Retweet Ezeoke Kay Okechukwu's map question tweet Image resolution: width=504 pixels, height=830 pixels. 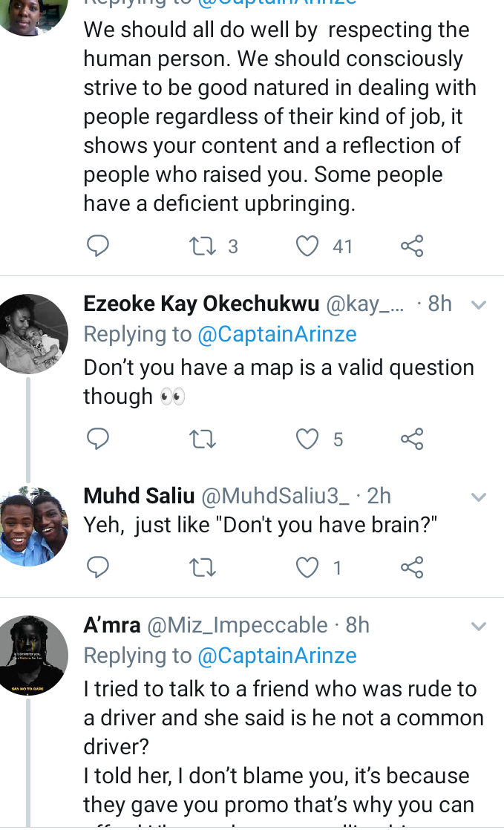(202, 439)
